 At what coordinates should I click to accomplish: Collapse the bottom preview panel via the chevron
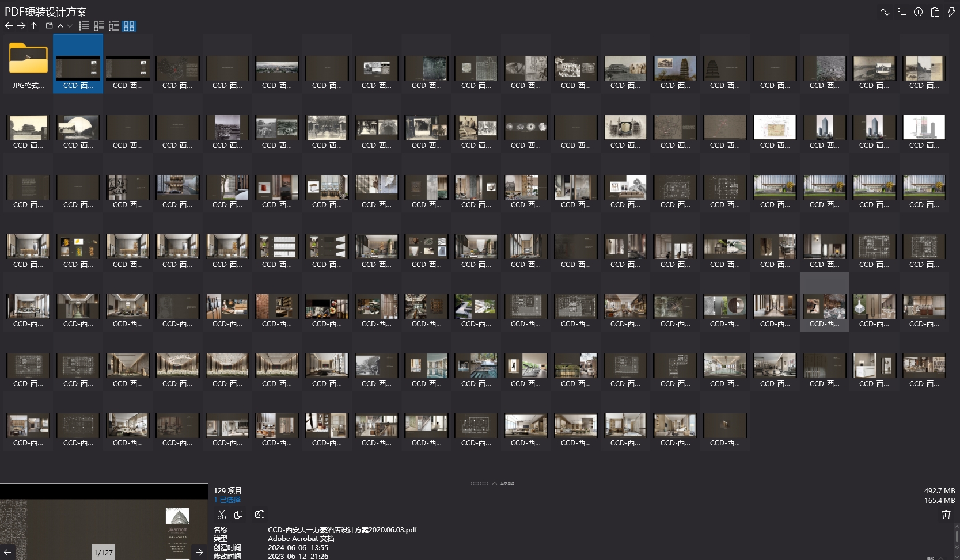click(494, 483)
